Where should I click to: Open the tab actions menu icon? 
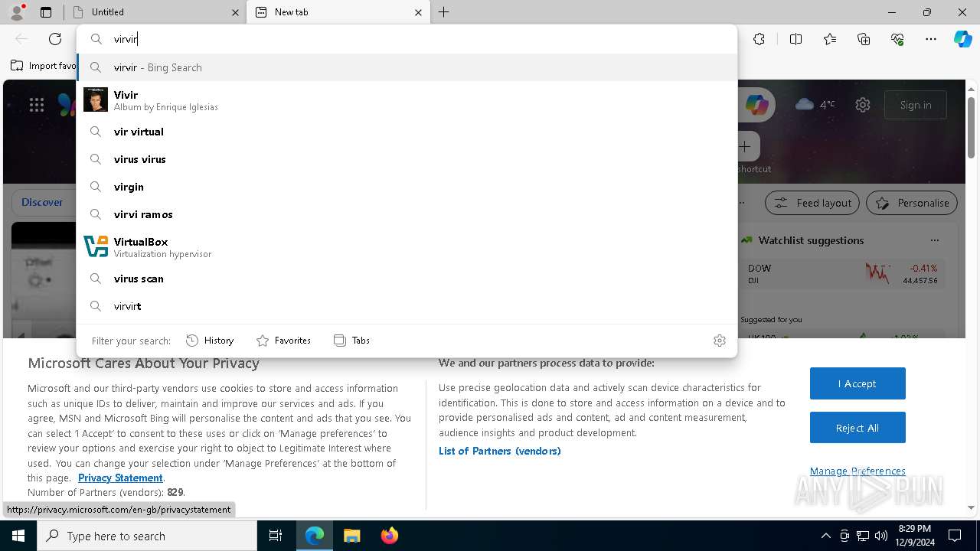coord(46,12)
